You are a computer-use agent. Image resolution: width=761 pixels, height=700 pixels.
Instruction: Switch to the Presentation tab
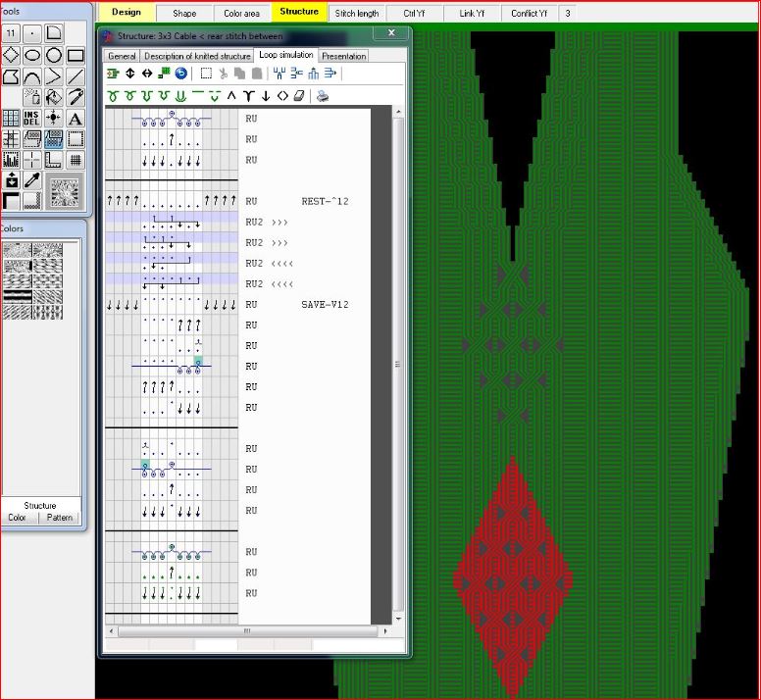point(343,56)
